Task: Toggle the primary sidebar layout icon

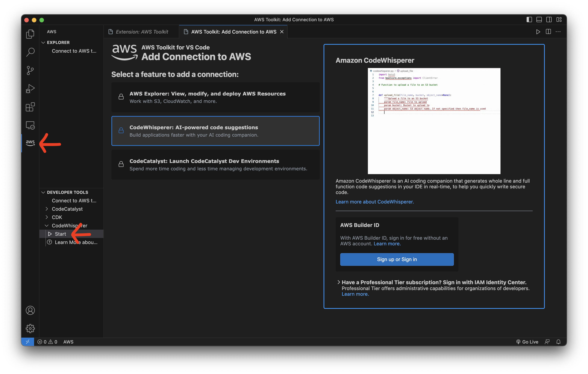Action: point(529,20)
